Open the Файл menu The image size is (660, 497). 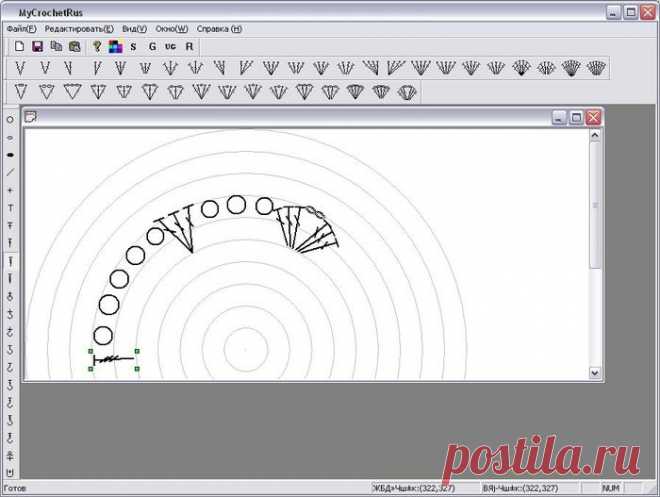(22, 29)
